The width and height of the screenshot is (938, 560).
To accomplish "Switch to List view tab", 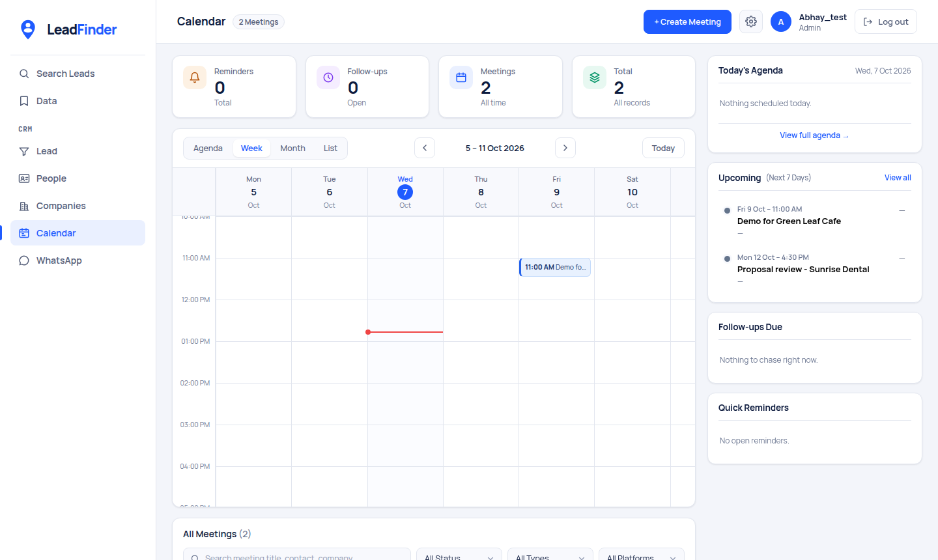I will (330, 148).
